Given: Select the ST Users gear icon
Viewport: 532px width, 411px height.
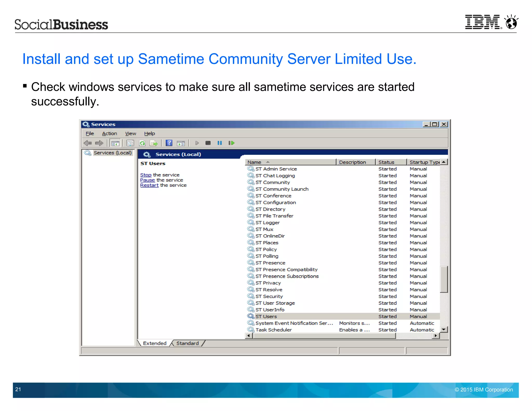Looking at the screenshot, I should tap(251, 316).
